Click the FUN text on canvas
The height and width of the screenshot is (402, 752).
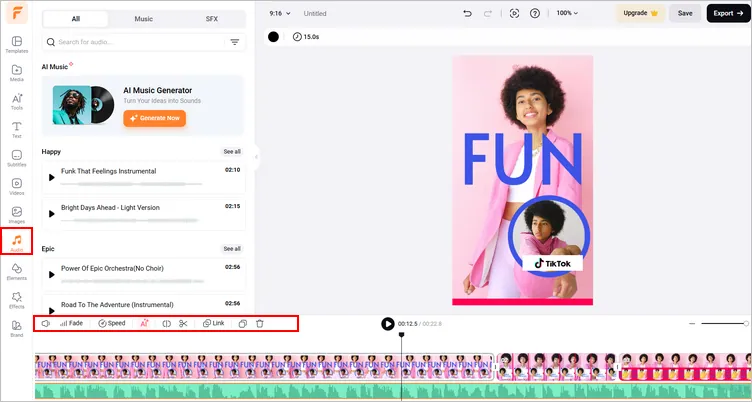tap(523, 159)
